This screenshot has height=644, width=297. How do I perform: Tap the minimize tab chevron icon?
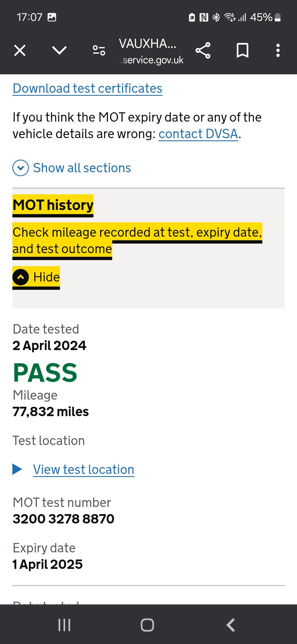[59, 50]
